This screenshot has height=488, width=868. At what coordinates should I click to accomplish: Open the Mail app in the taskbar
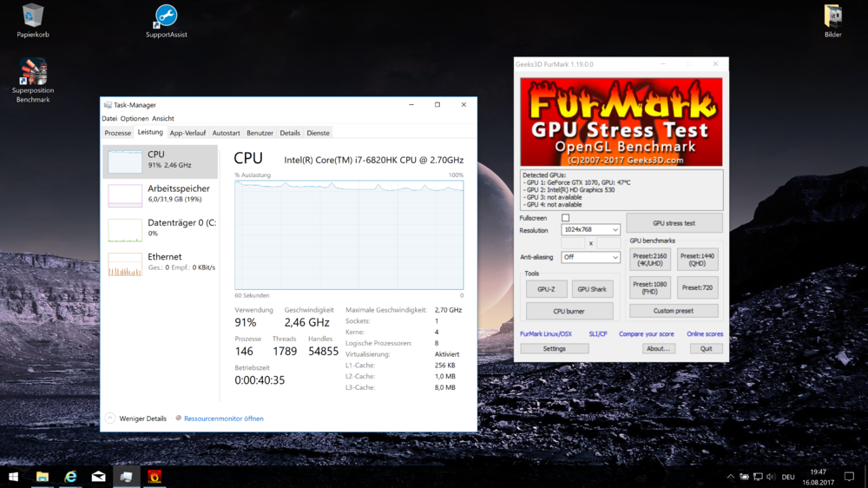(98, 477)
